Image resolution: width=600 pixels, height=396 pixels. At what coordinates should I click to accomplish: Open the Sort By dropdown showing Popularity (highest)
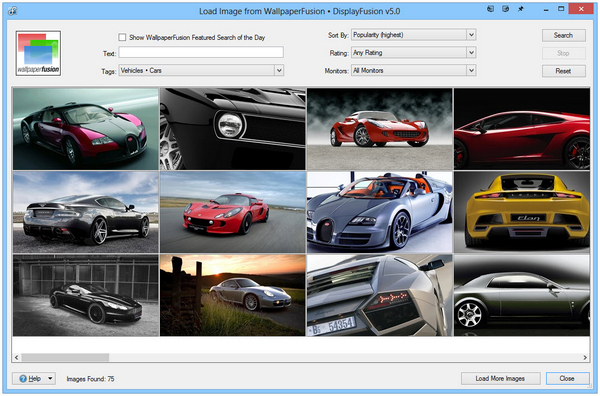pyautogui.click(x=414, y=35)
